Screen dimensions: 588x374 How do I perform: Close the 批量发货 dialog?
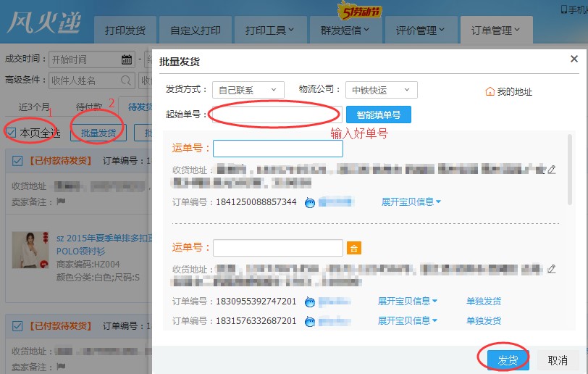coord(574,59)
